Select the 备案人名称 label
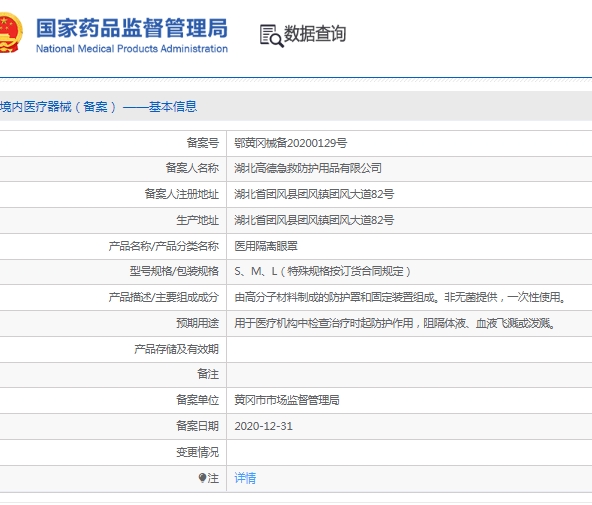This screenshot has height=505, width=592. click(192, 168)
